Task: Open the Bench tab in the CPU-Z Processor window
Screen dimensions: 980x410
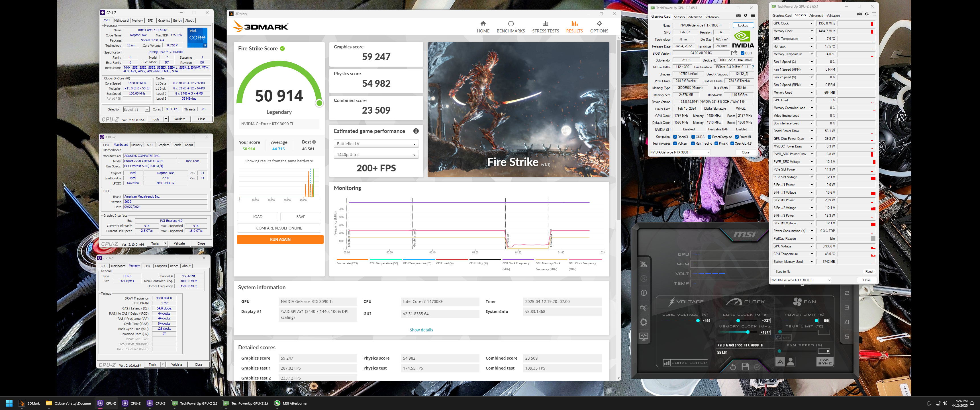Action: pos(177,20)
